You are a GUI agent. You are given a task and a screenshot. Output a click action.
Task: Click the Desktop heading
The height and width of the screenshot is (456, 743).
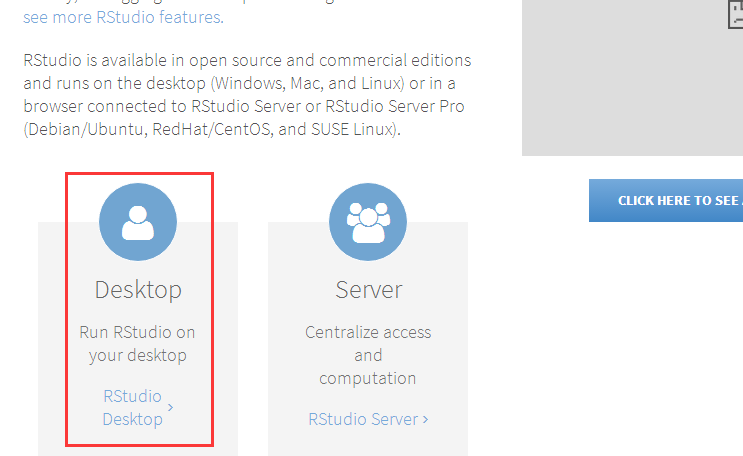(138, 290)
